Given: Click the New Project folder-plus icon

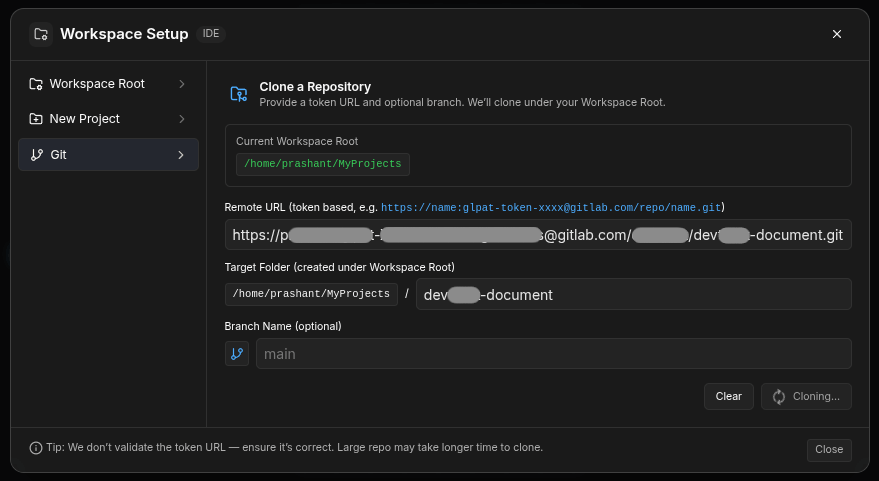Looking at the screenshot, I should pos(36,119).
